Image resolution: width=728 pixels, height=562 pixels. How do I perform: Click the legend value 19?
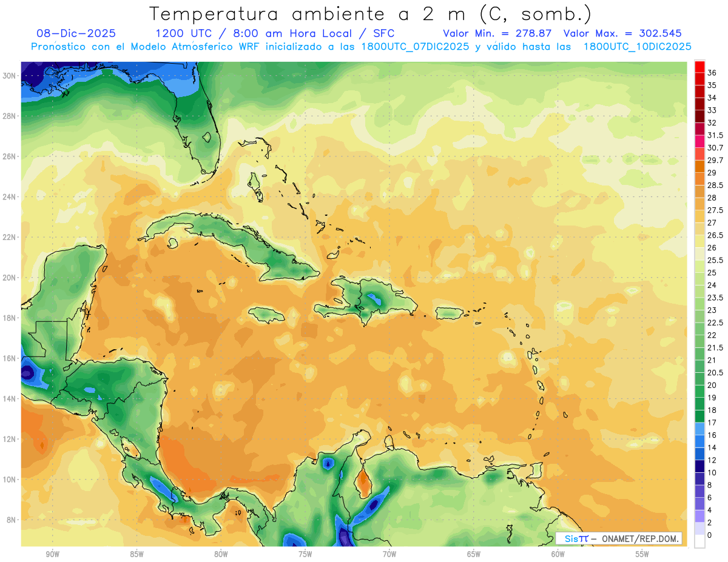712,398
